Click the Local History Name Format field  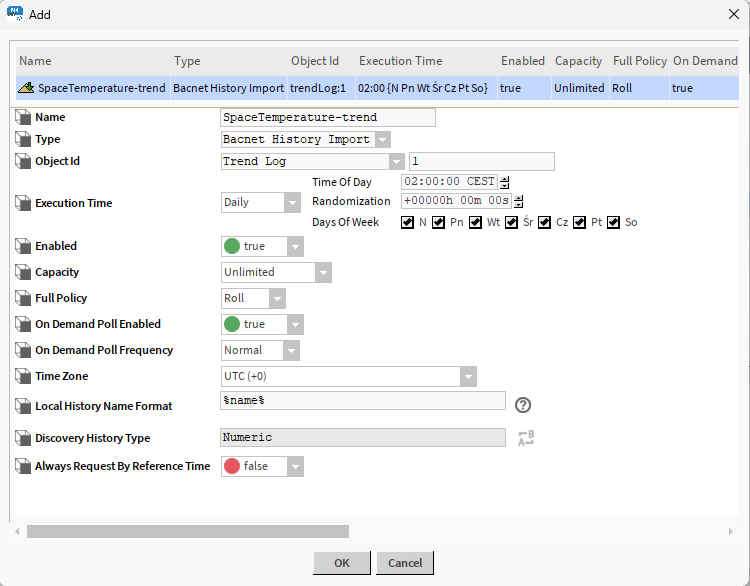363,400
